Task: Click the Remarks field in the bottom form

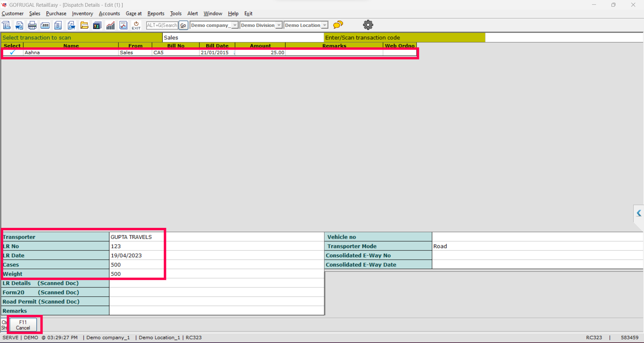Action: pyautogui.click(x=217, y=311)
